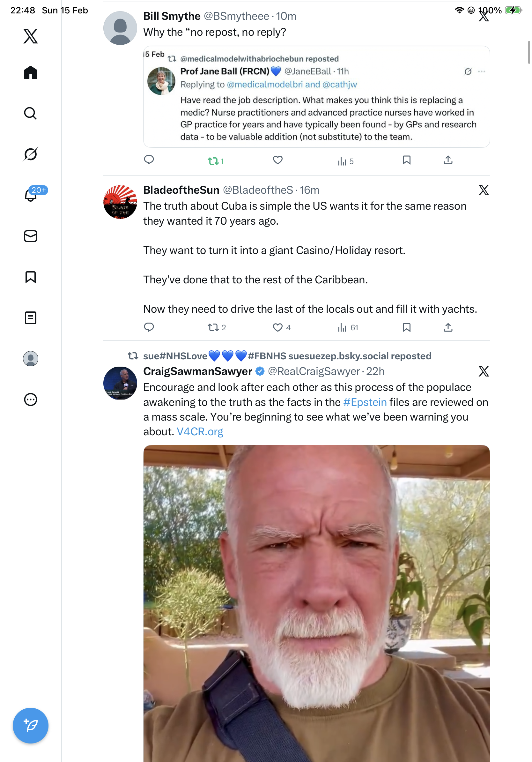Share Bill Smythe's post
The image size is (532, 762).
click(448, 160)
